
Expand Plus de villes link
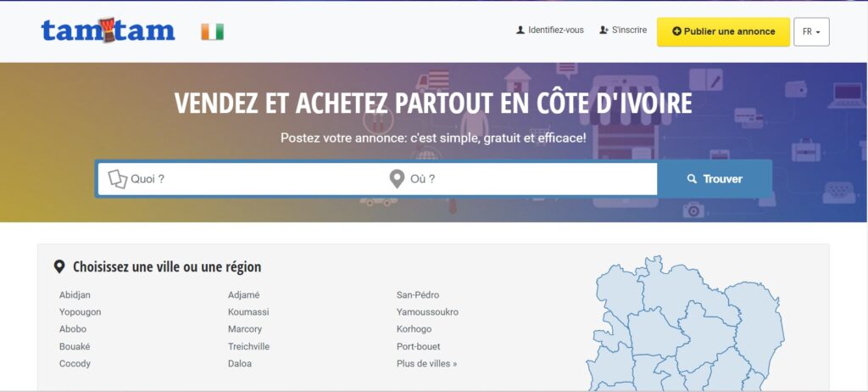[427, 364]
